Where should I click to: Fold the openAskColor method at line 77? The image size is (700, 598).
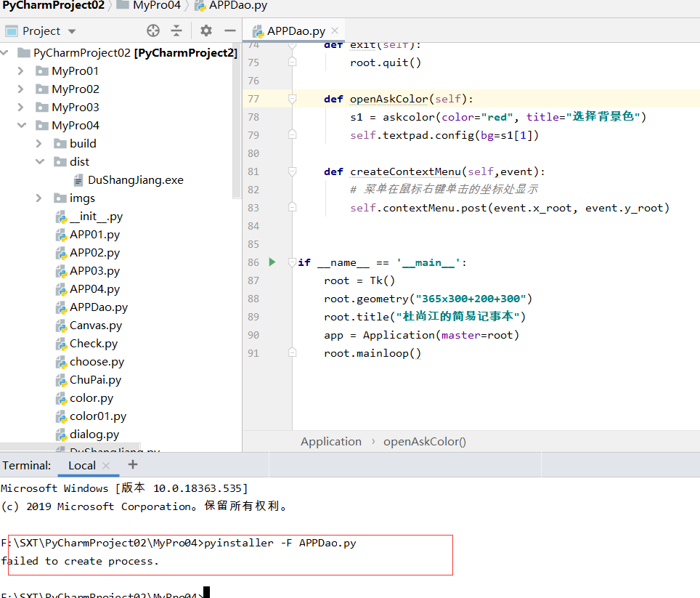pyautogui.click(x=292, y=99)
